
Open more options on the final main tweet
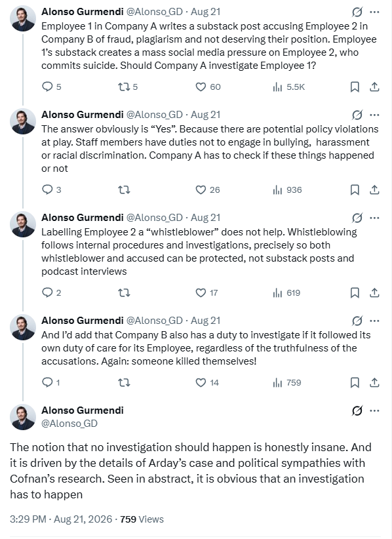tap(374, 410)
